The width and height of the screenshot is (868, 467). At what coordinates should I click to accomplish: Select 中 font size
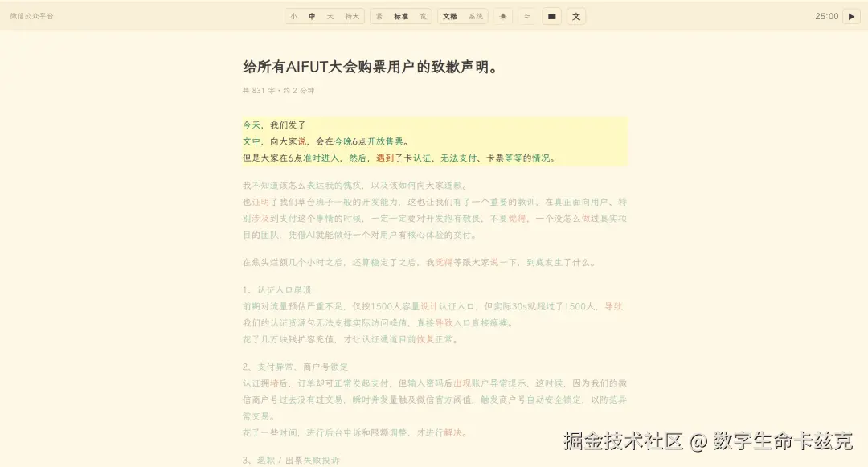[311, 16]
